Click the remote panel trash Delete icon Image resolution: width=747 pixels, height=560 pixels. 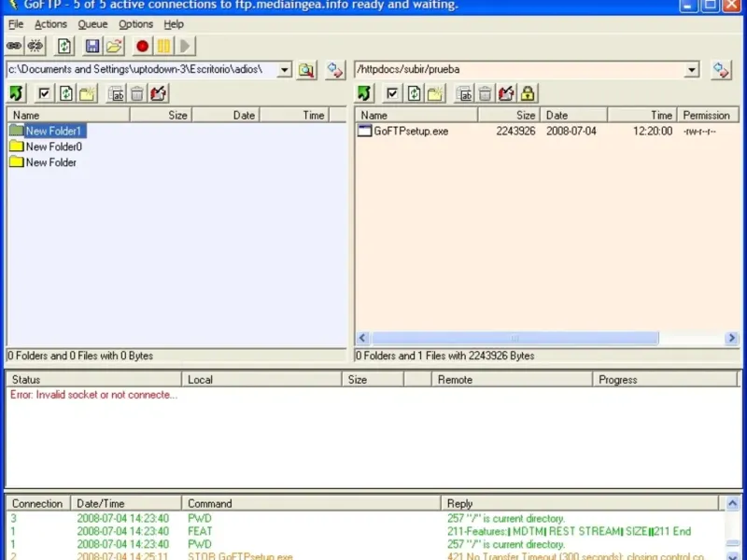pos(485,93)
